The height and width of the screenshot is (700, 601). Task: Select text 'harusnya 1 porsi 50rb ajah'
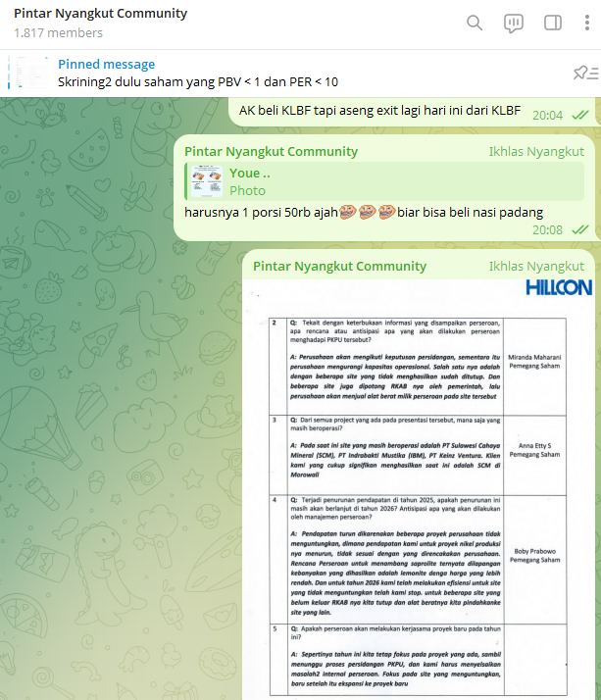coord(261,212)
